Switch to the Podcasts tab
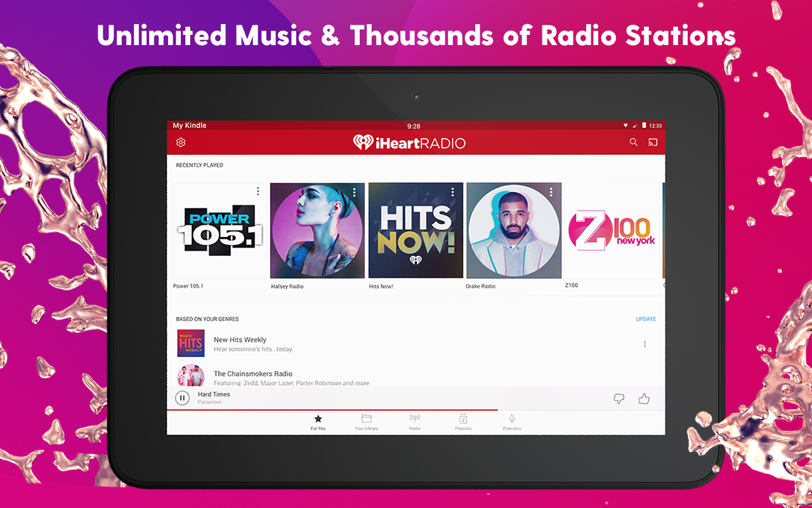The image size is (812, 508). [x=512, y=422]
